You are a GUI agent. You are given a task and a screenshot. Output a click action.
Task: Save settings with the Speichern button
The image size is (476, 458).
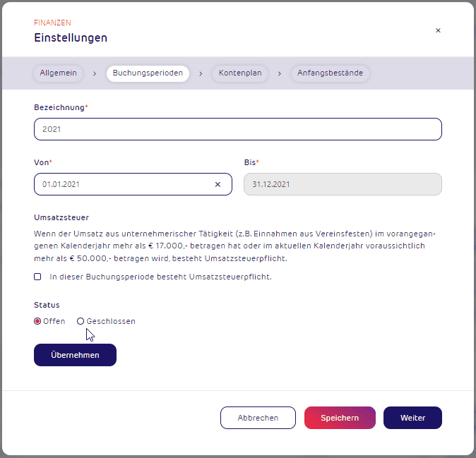pos(340,418)
